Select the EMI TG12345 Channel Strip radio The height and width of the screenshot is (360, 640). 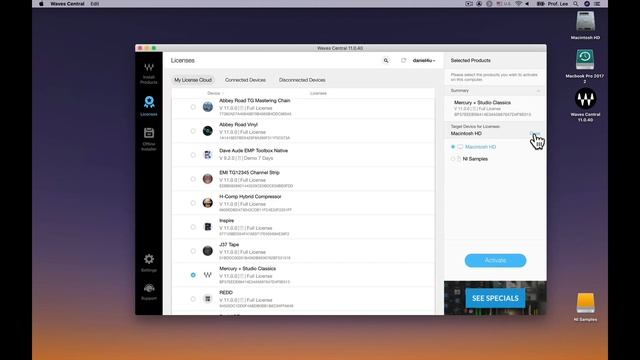pyautogui.click(x=193, y=179)
